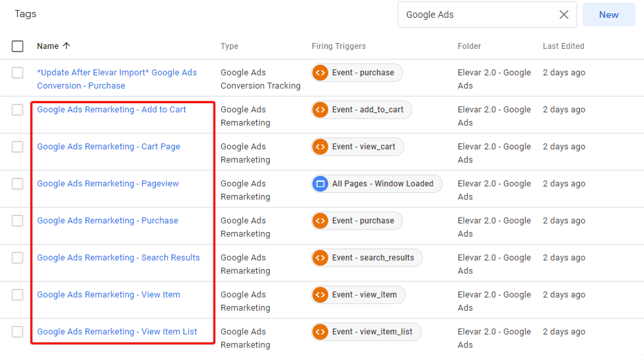Click the Elevar 2.0 folder in Add to Cart row
This screenshot has height=355, width=644.
[494, 116]
